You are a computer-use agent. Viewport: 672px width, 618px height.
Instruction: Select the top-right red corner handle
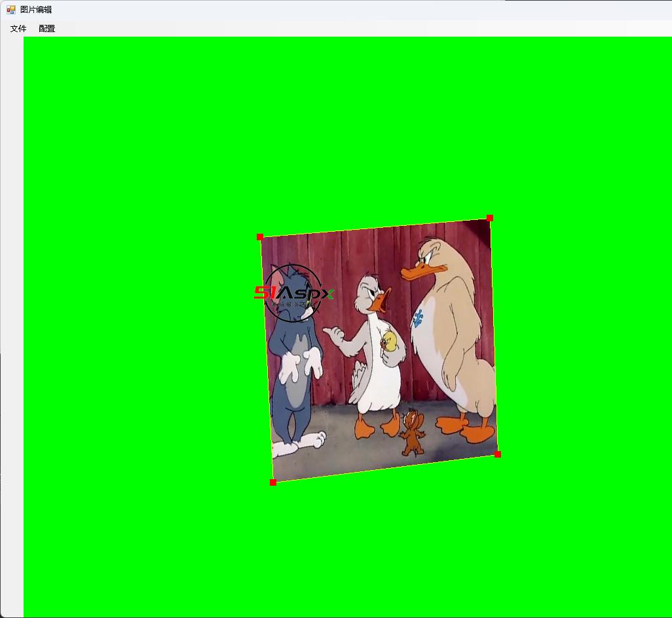click(x=490, y=218)
